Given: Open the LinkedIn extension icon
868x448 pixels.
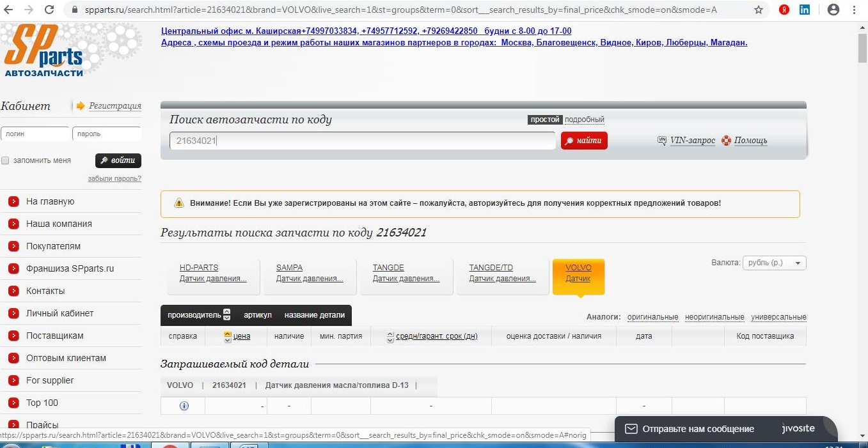Looking at the screenshot, I should click(x=805, y=10).
